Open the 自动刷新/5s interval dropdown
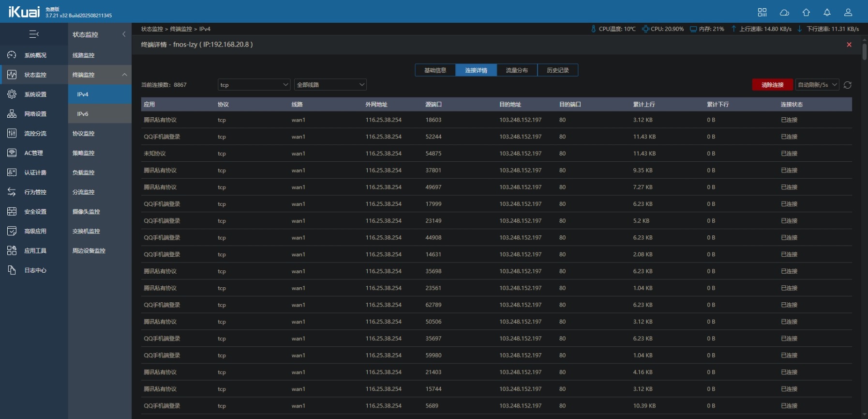Image resolution: width=868 pixels, height=419 pixels. click(817, 85)
